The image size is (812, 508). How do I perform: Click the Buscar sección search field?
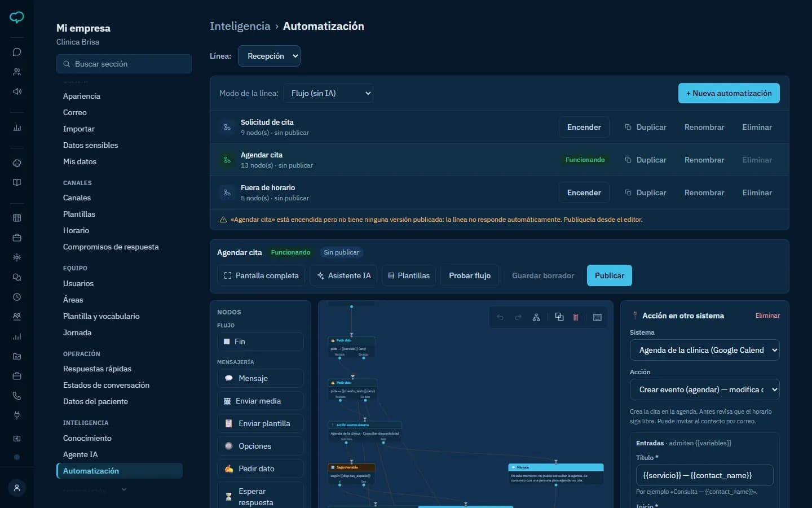(x=124, y=64)
